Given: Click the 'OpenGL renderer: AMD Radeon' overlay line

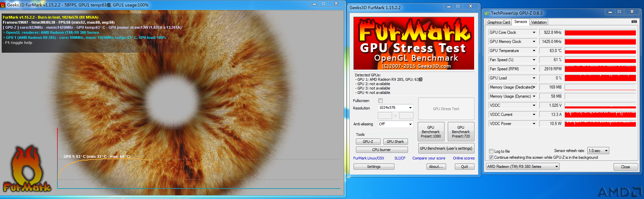Looking at the screenshot, I should [51, 32].
